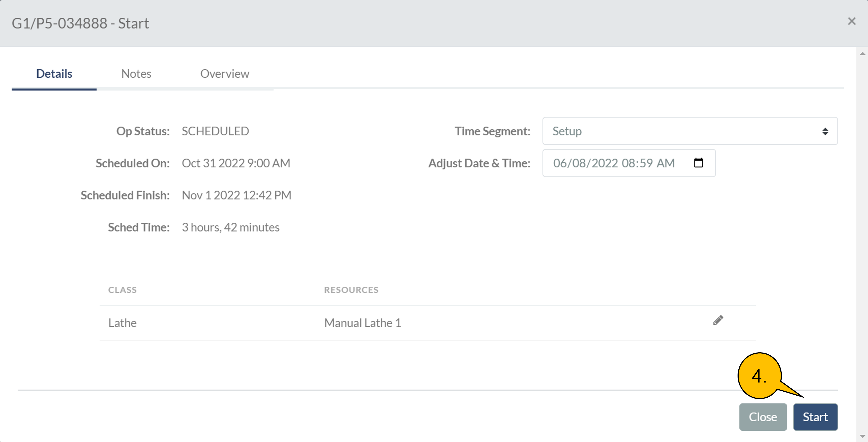Open the Overview tab
Viewport: 868px width, 442px height.
click(225, 73)
